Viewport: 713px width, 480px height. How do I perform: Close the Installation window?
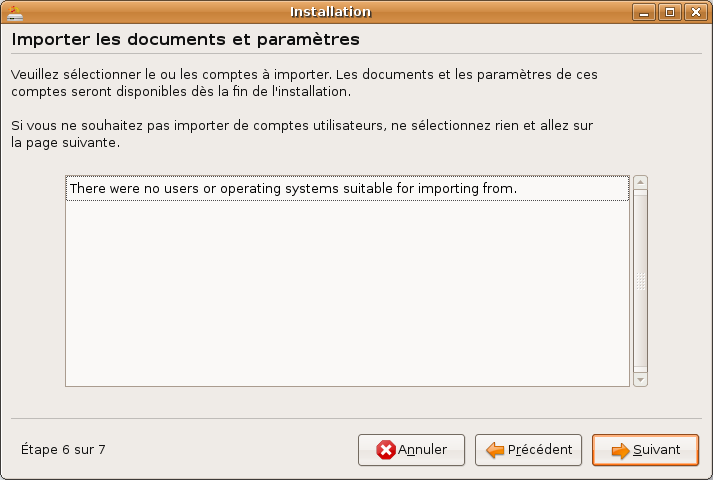[696, 12]
